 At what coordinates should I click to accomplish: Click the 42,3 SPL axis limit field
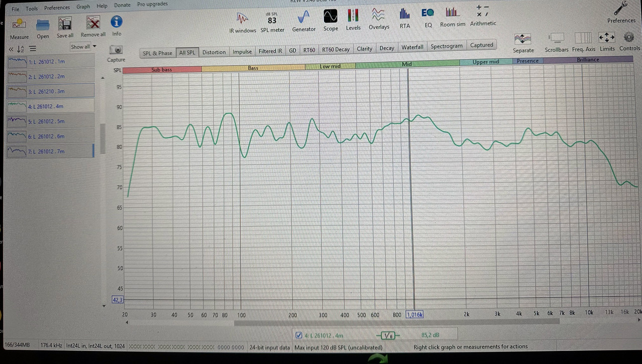pyautogui.click(x=117, y=300)
